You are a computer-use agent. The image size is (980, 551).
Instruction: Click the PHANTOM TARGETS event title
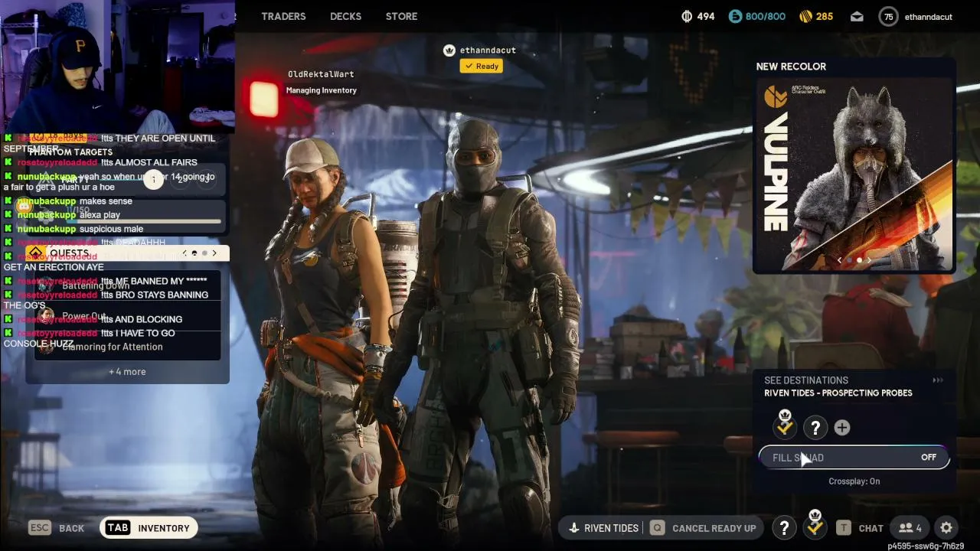click(71, 152)
